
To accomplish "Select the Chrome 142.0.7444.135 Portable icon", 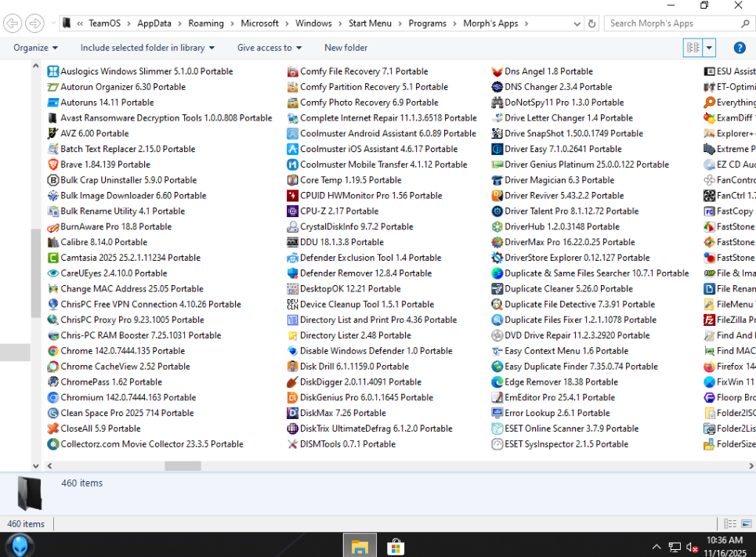I will (x=53, y=351).
